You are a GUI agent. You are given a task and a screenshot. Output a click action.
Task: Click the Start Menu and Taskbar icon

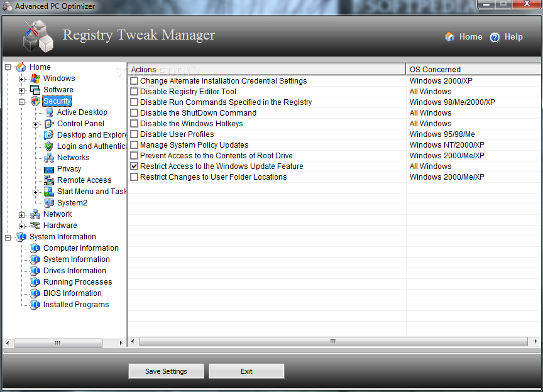point(49,192)
